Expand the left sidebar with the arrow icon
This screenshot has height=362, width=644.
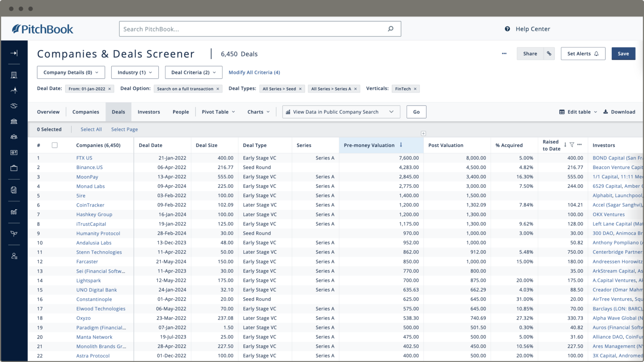pos(14,53)
